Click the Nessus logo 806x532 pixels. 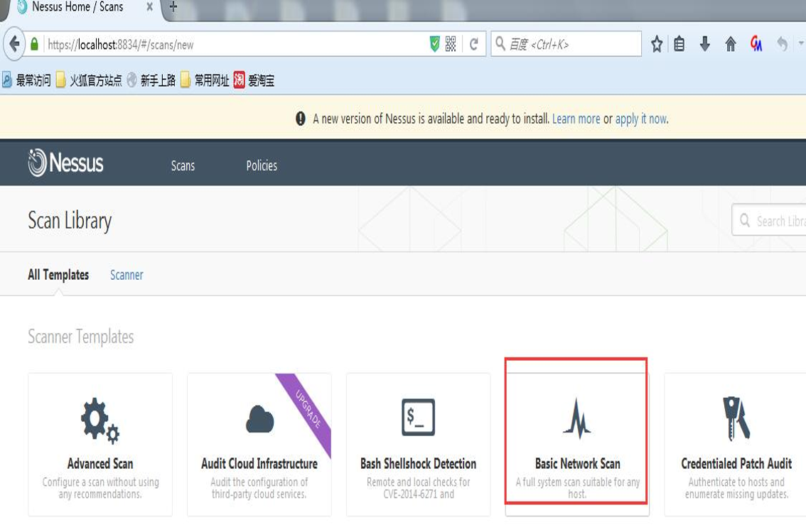click(x=66, y=163)
